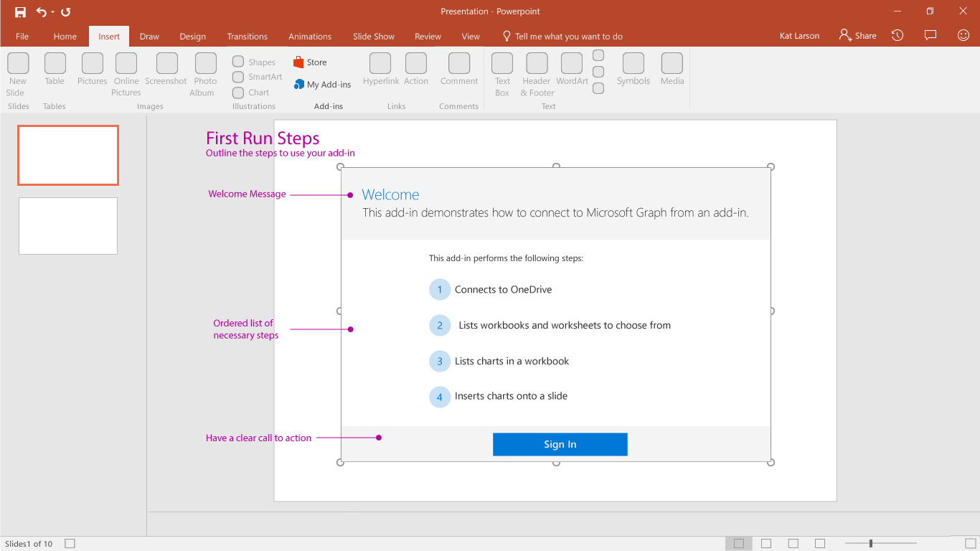Click Tell me what you want to do

tap(562, 37)
